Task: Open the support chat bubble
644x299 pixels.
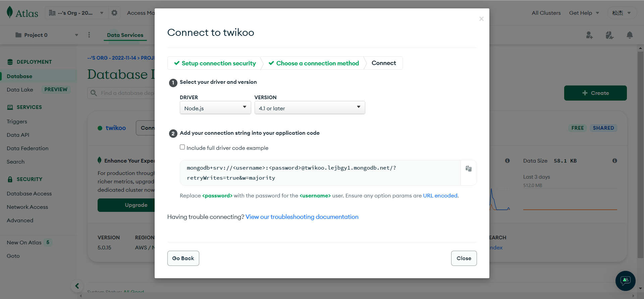Action: [625, 281]
